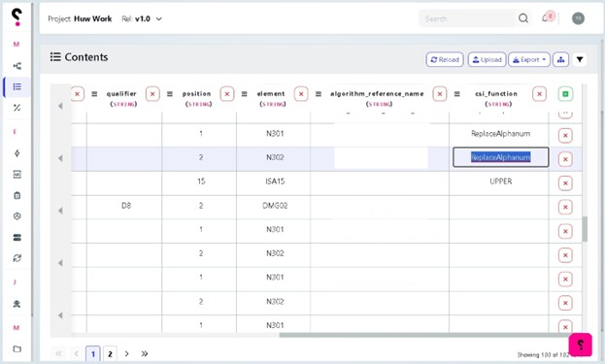Open the share nodes sidebar icon
The width and height of the screenshot is (605, 364).
17,66
